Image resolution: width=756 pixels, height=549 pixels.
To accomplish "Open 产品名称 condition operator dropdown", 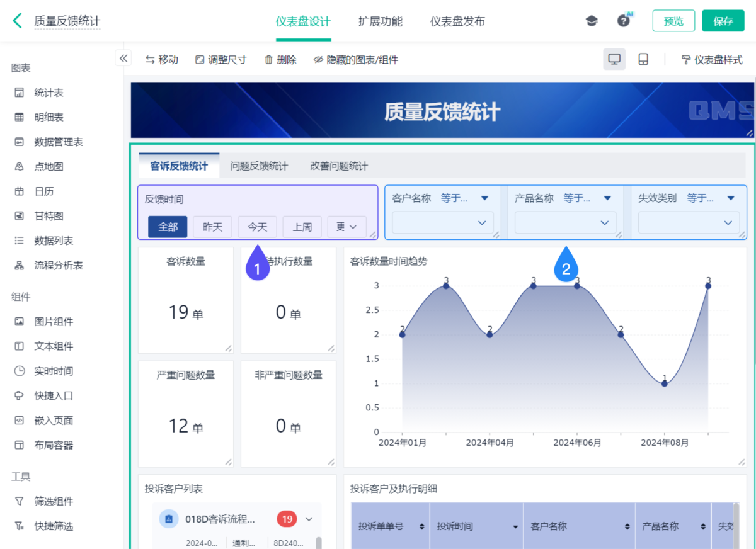I will coord(588,198).
